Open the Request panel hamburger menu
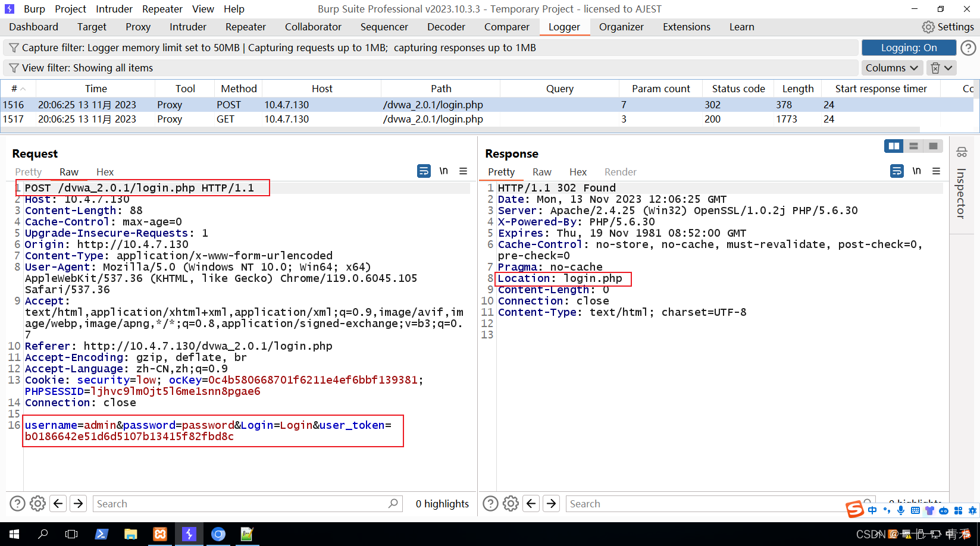Viewport: 980px width, 546px height. tap(463, 171)
